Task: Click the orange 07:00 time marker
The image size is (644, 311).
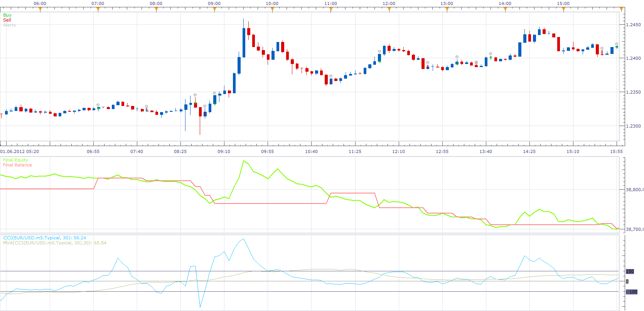Action: tap(98, 10)
